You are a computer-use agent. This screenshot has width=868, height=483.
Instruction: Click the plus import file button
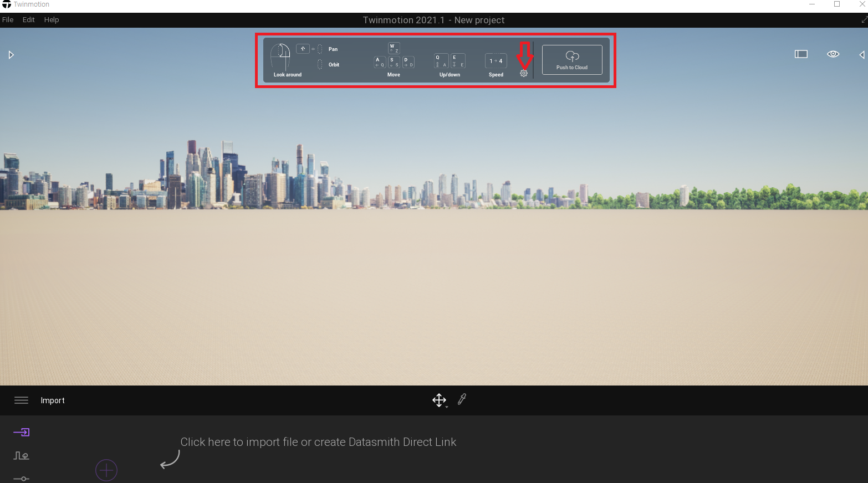(106, 470)
